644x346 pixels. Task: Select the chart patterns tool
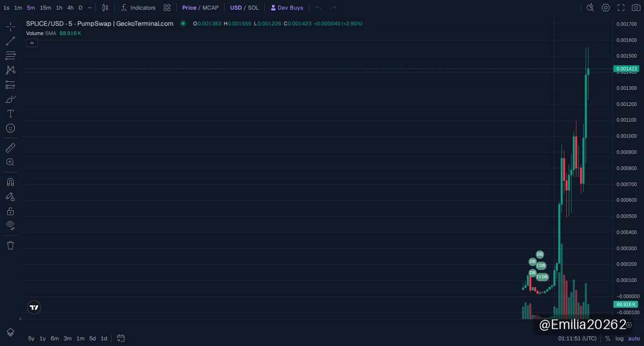[10, 70]
